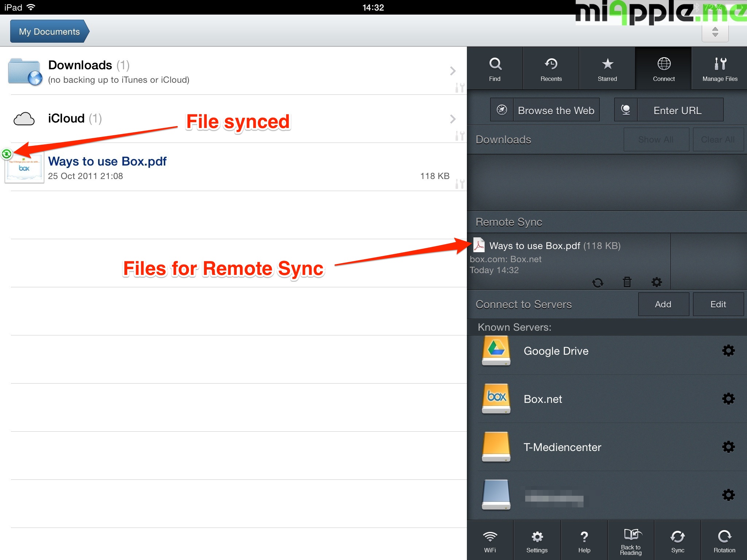This screenshot has height=560, width=747.
Task: Open Google Drive server settings gear
Action: 728,351
